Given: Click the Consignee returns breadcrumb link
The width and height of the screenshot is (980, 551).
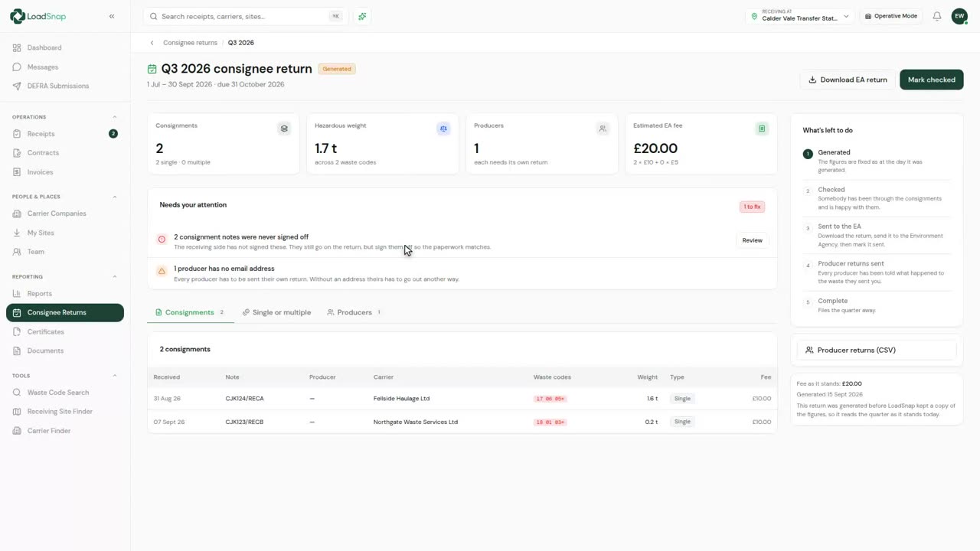Looking at the screenshot, I should (190, 43).
